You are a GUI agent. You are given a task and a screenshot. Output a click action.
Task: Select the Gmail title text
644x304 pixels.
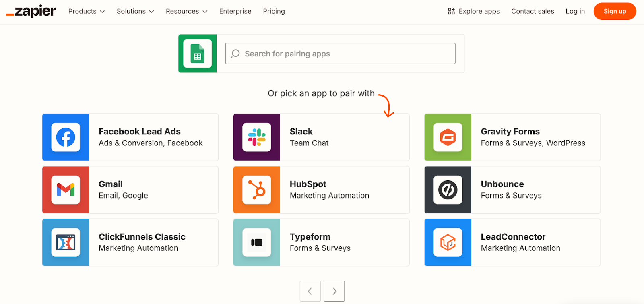pos(111,184)
